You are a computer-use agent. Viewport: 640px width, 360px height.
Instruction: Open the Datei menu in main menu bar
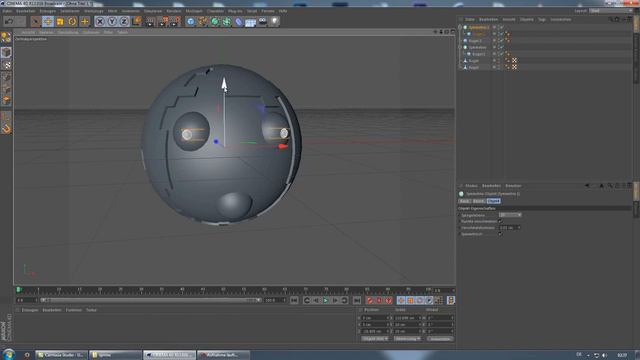tap(7, 11)
